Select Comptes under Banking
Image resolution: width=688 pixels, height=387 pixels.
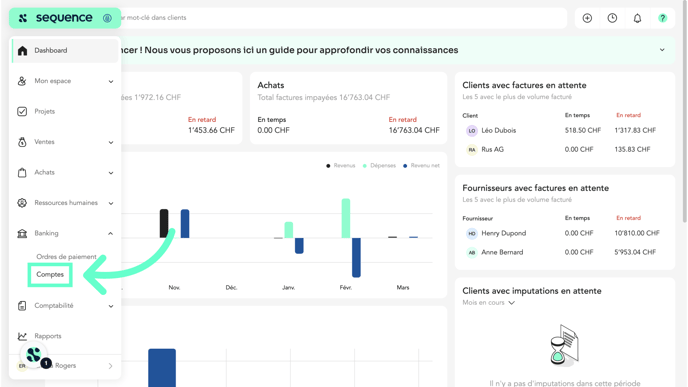click(x=50, y=275)
